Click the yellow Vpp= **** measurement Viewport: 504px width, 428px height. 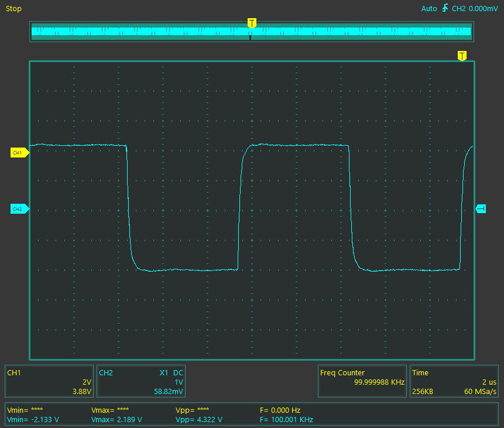point(192,410)
